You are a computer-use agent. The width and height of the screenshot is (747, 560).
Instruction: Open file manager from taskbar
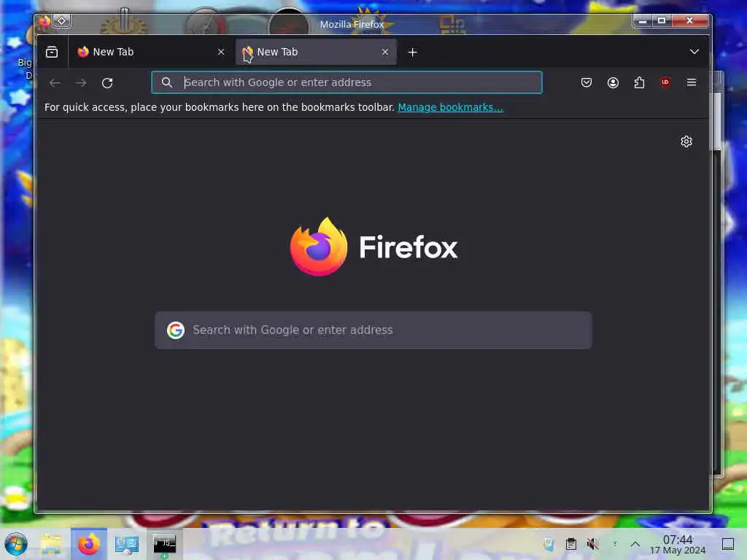click(51, 544)
